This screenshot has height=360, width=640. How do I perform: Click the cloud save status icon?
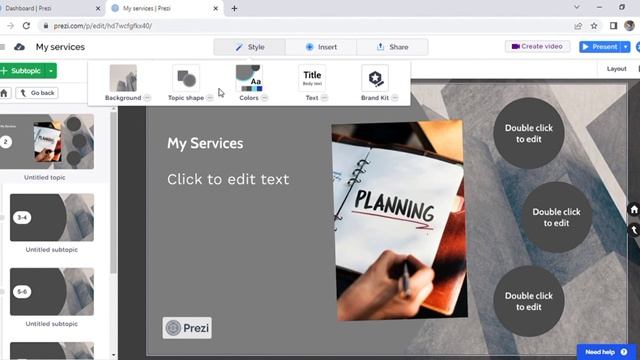point(19,47)
